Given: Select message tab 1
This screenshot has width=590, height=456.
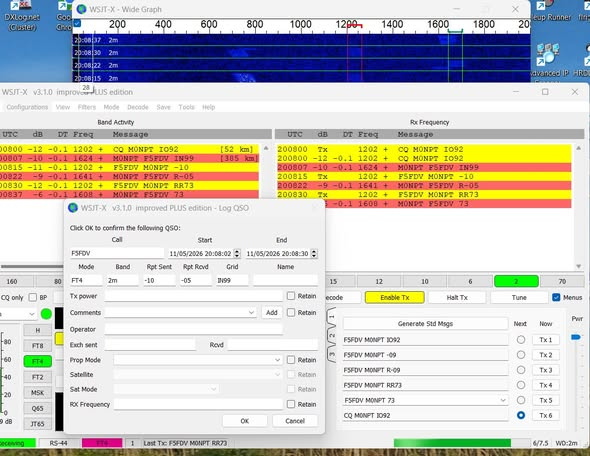Looking at the screenshot, I should point(331,317).
